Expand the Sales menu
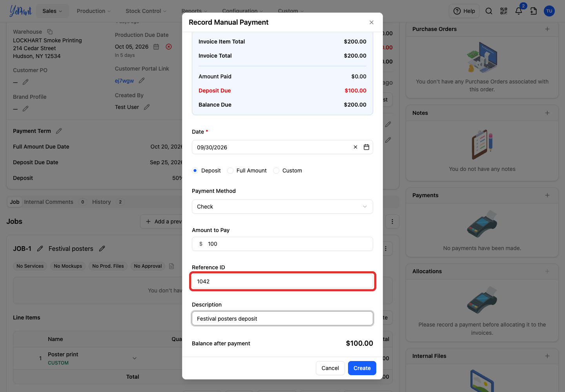The height and width of the screenshot is (392, 565). click(53, 11)
